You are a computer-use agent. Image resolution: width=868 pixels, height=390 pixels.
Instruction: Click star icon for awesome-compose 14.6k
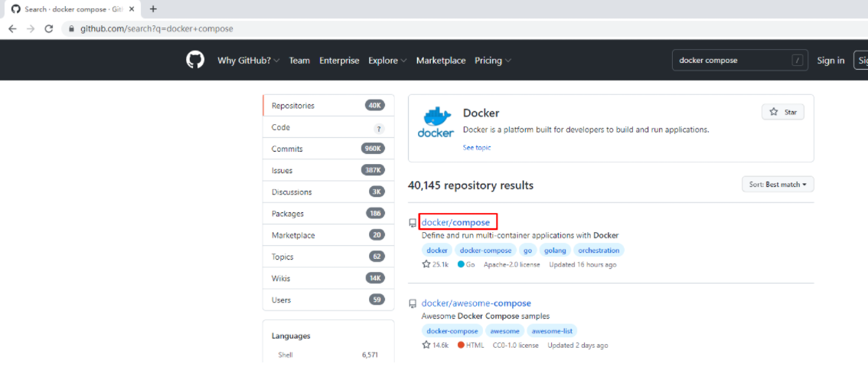pyautogui.click(x=426, y=345)
